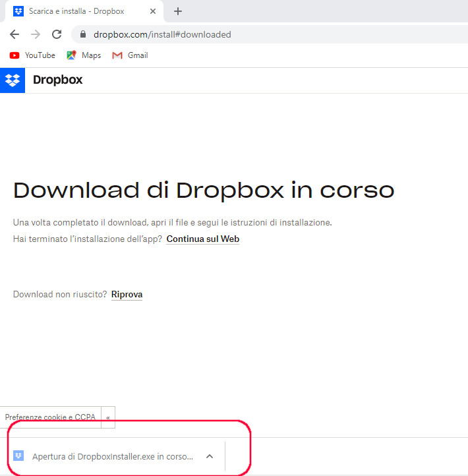Go back to the previous page
This screenshot has width=468, height=476.
15,34
